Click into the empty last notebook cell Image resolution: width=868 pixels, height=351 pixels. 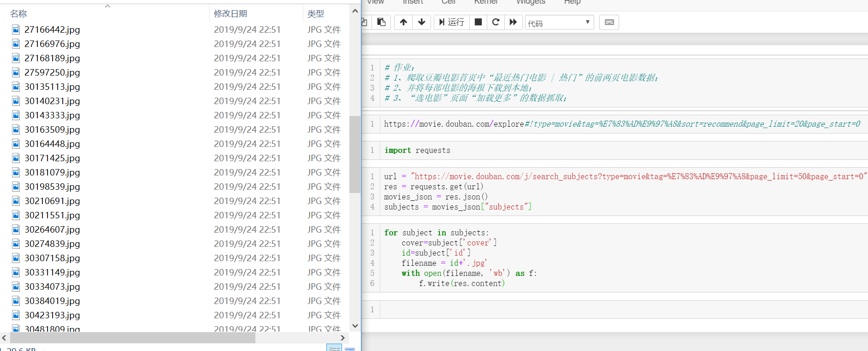(622, 310)
